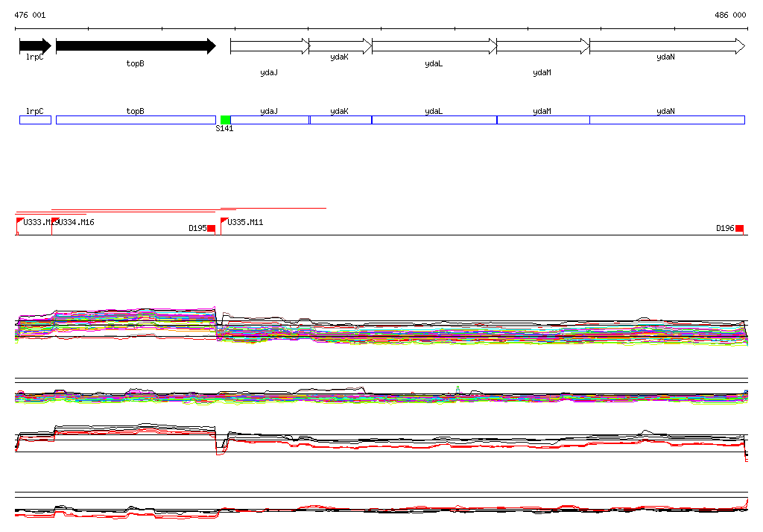Select the black topB gene arrow
763x532 pixels.
pos(136,46)
